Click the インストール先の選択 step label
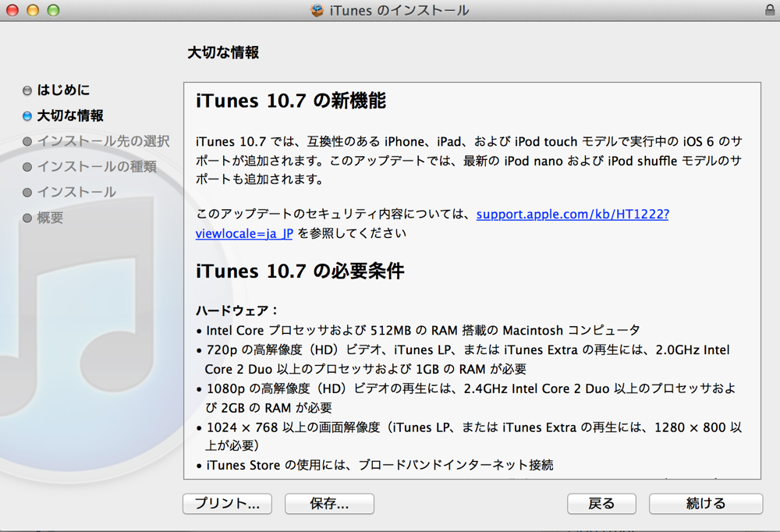This screenshot has height=532, width=780. (x=104, y=141)
